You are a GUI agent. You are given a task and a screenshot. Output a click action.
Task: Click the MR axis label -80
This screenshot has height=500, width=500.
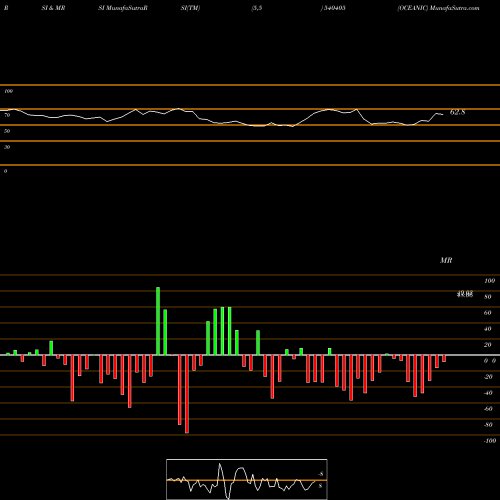pos(488,425)
